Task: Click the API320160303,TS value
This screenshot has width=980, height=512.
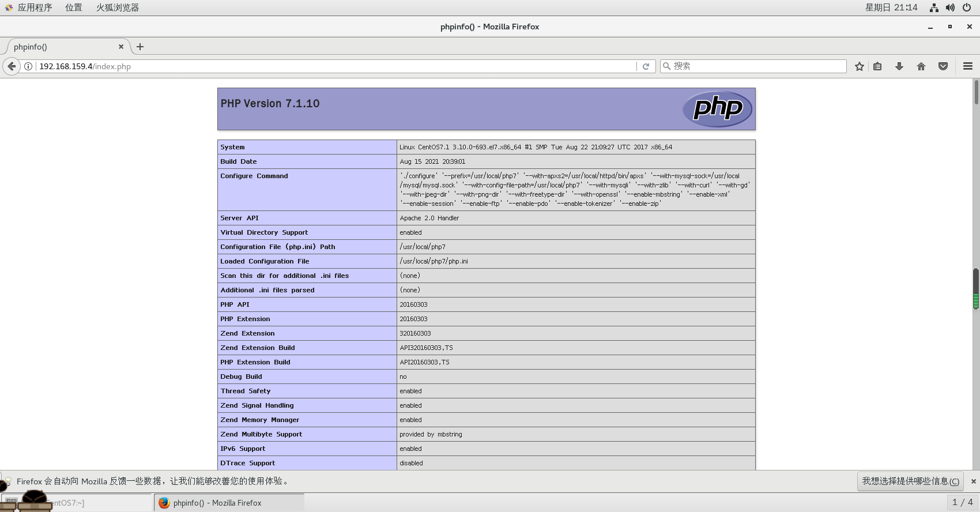Action: click(426, 348)
